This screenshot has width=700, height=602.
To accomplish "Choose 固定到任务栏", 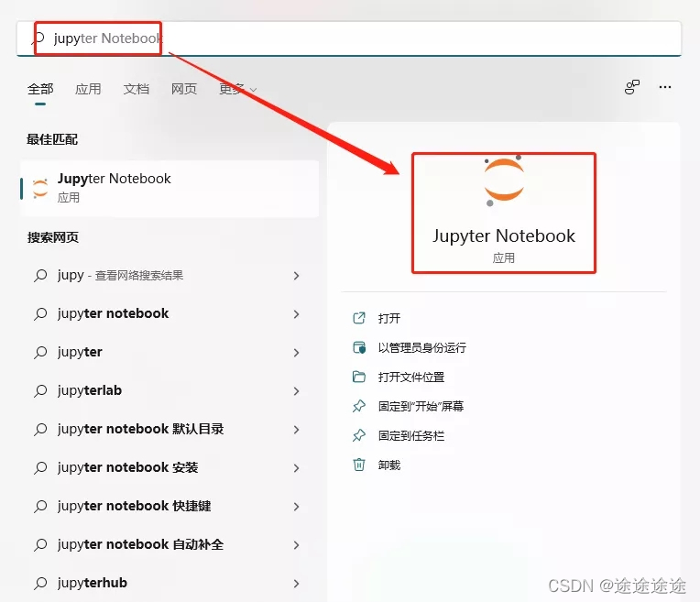I will click(x=410, y=436).
